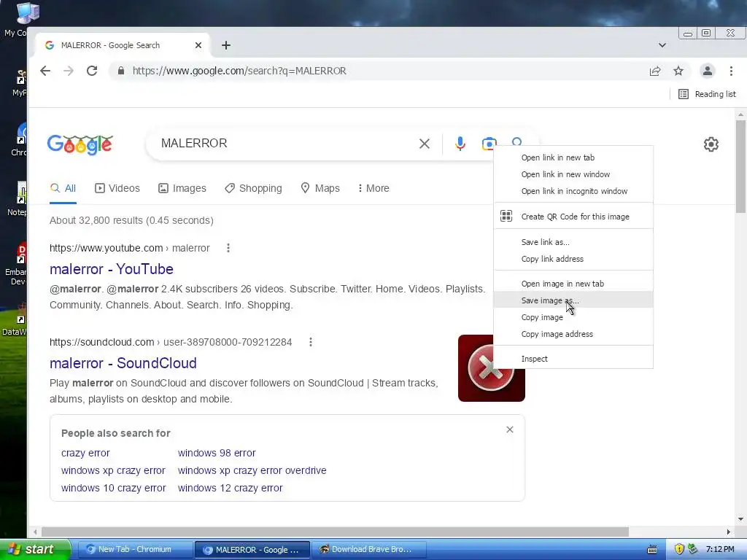The height and width of the screenshot is (560, 747).
Task: Choose Save link as...
Action: pos(573,242)
